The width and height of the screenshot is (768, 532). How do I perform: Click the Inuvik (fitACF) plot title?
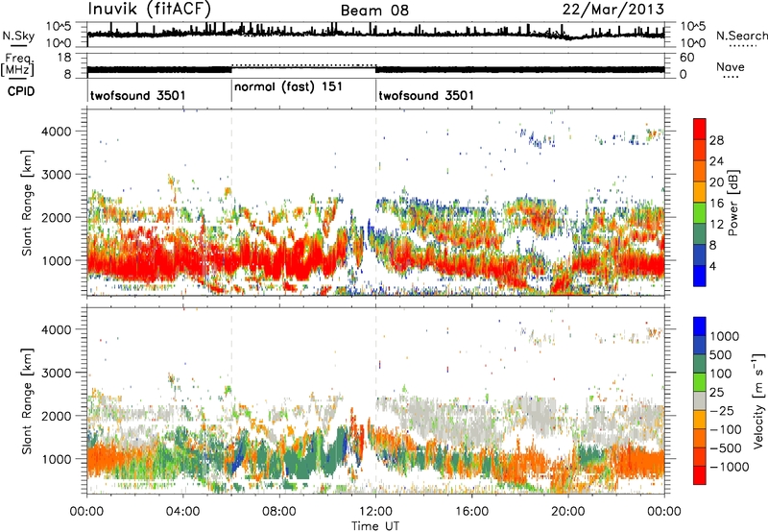(x=150, y=9)
